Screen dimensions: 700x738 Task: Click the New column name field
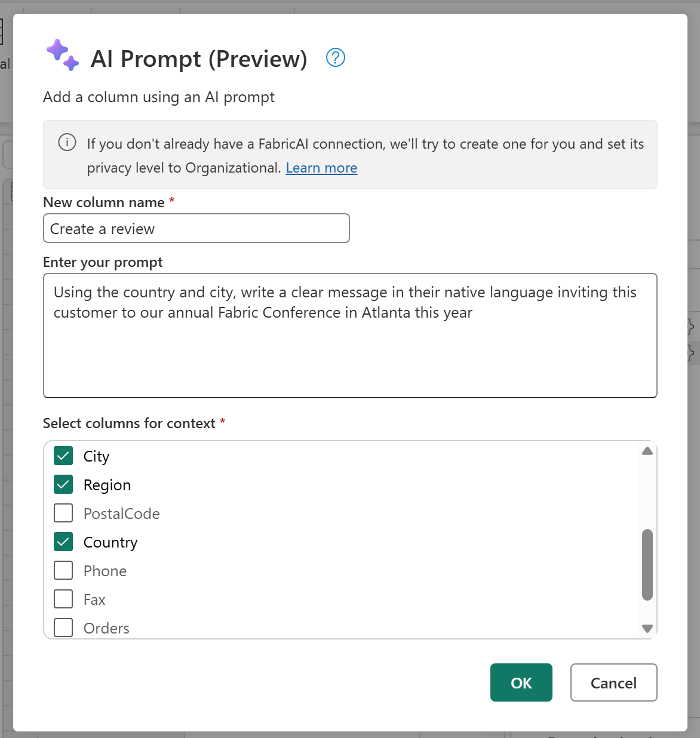coord(196,228)
